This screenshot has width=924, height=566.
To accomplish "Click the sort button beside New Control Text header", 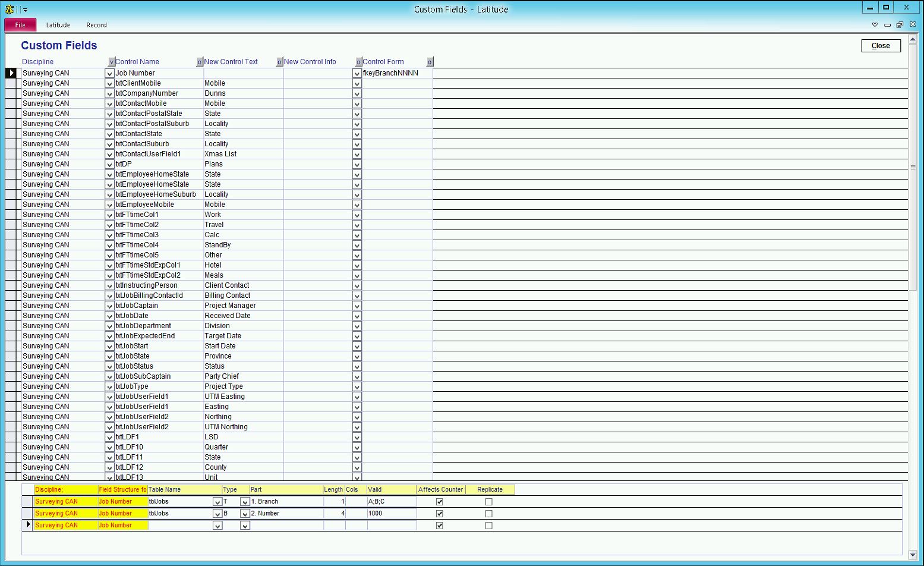I will coord(279,62).
